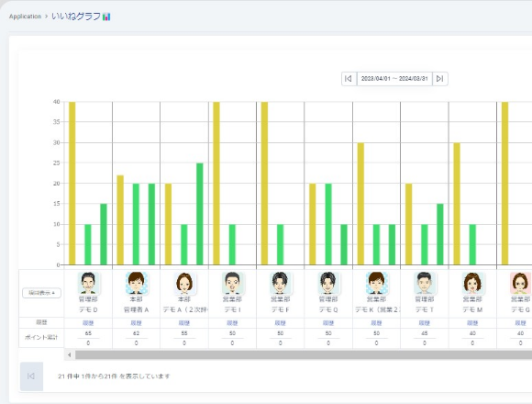
Task: Select デモ M avatar picture
Action: click(472, 283)
